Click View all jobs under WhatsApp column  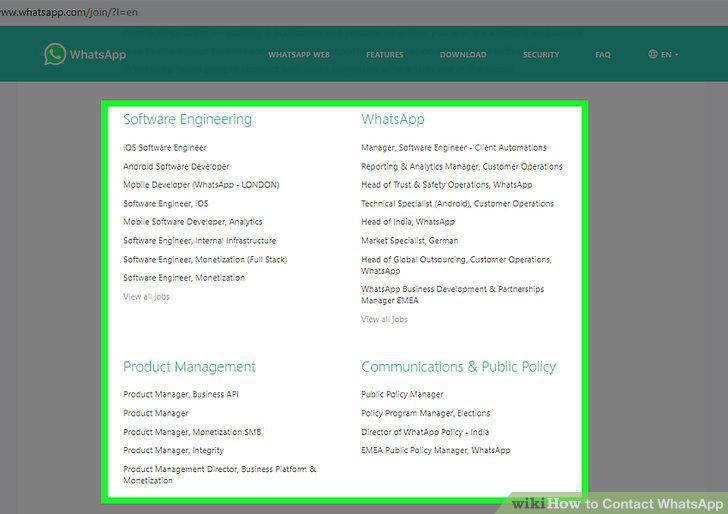click(x=384, y=319)
